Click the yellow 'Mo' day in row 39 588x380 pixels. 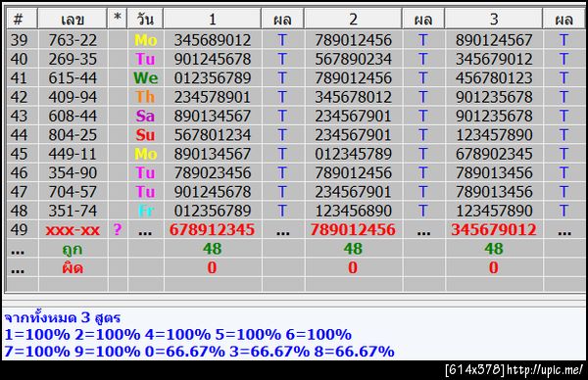[x=145, y=40]
